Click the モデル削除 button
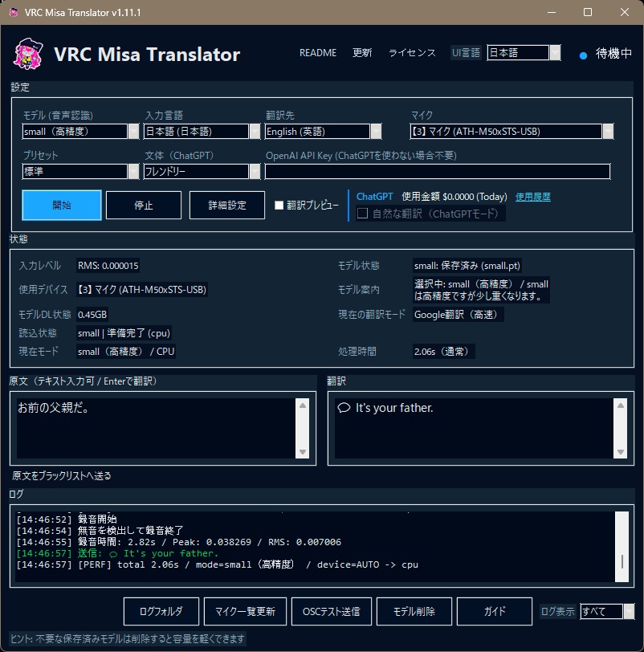The image size is (644, 652). coord(414,611)
